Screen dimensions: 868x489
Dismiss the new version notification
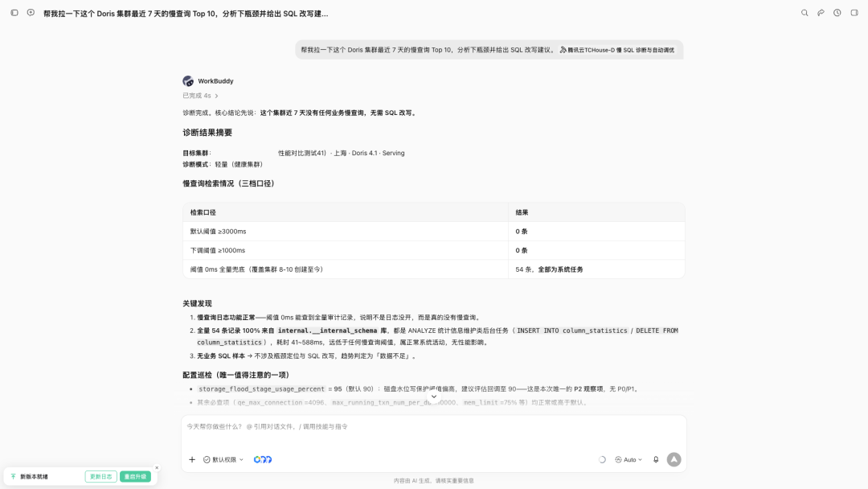pos(157,468)
